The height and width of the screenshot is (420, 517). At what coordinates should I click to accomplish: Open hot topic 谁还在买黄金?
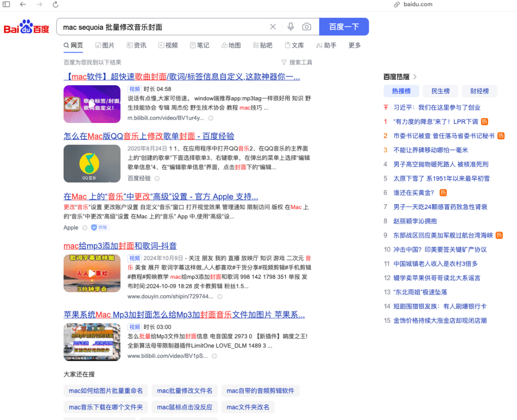point(414,192)
